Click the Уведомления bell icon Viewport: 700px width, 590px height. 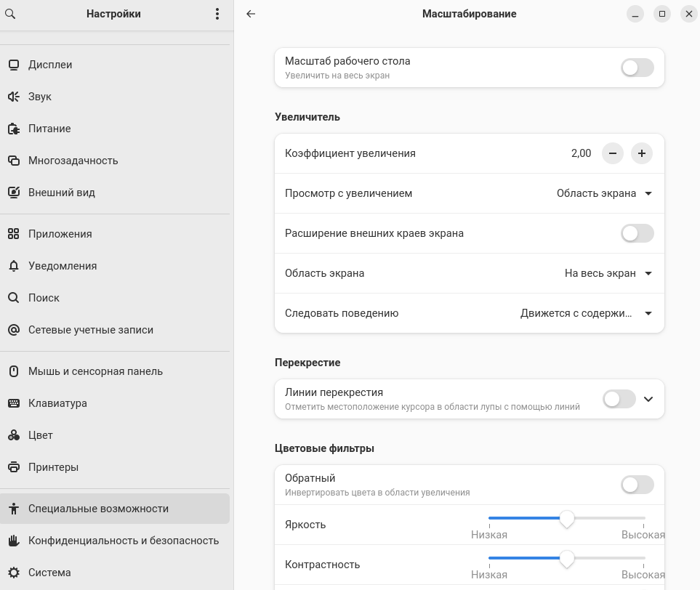(13, 266)
